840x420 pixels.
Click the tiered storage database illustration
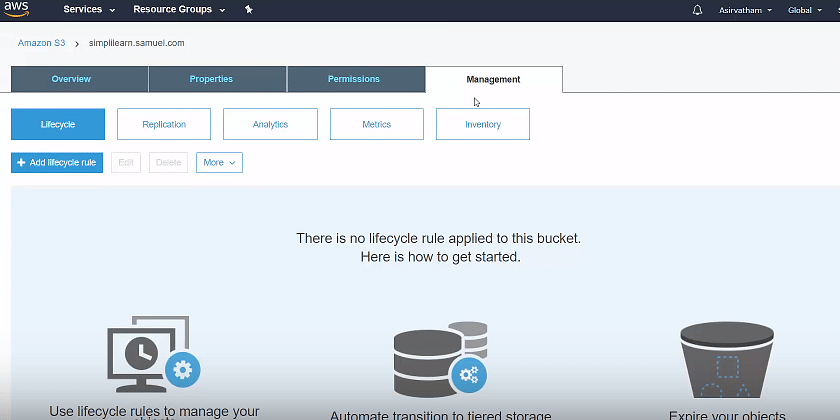tap(440, 358)
